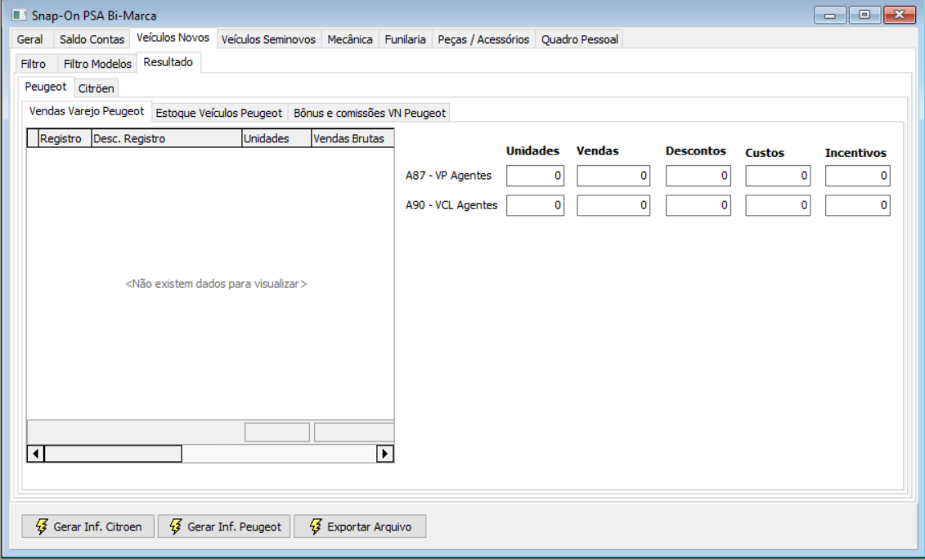Click A90 - VCL Agentes Unidades field
The height and width of the screenshot is (560, 925).
click(535, 205)
